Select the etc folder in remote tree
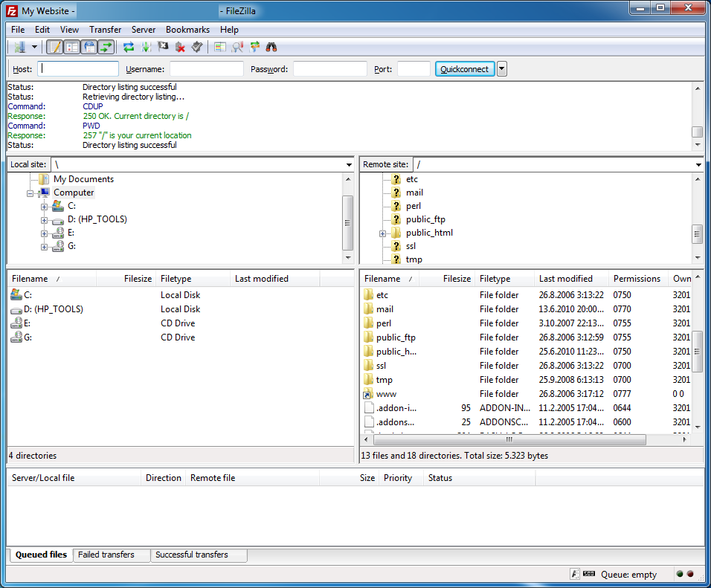711x588 pixels. pyautogui.click(x=412, y=179)
